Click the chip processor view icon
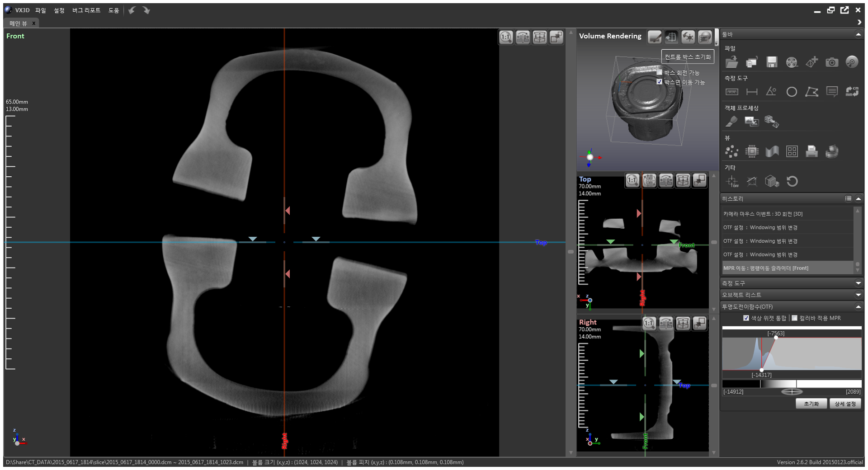 pyautogui.click(x=752, y=151)
